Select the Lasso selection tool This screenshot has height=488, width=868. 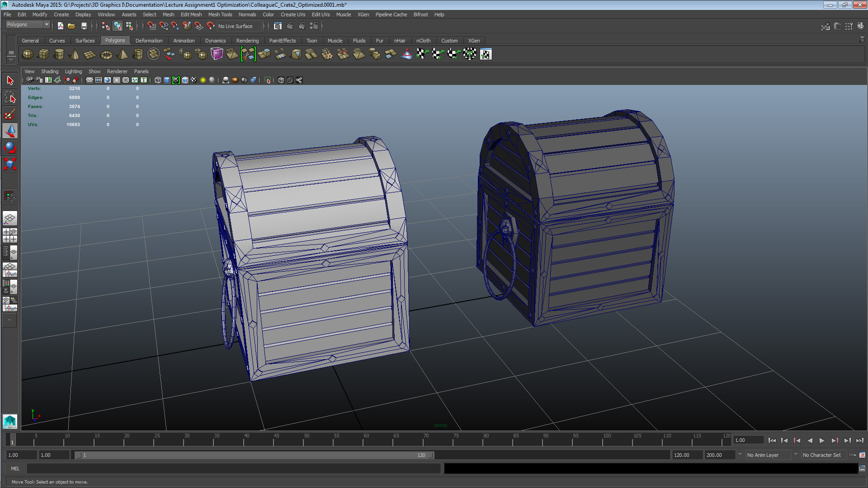tap(10, 98)
